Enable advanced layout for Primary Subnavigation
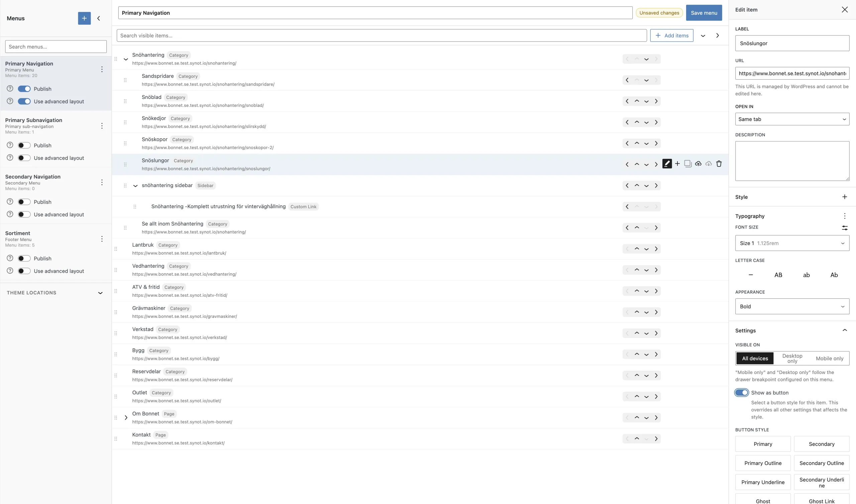The height and width of the screenshot is (504, 856). coord(24,158)
